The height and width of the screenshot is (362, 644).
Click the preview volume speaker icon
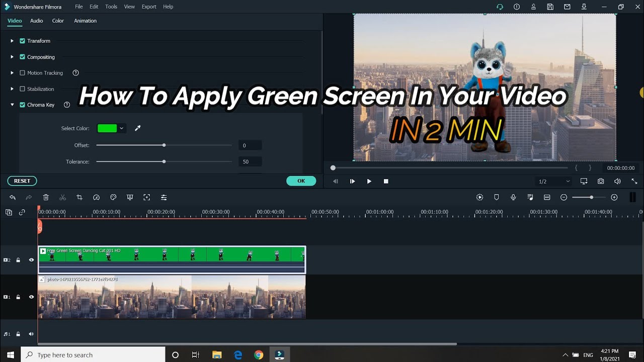[617, 181]
